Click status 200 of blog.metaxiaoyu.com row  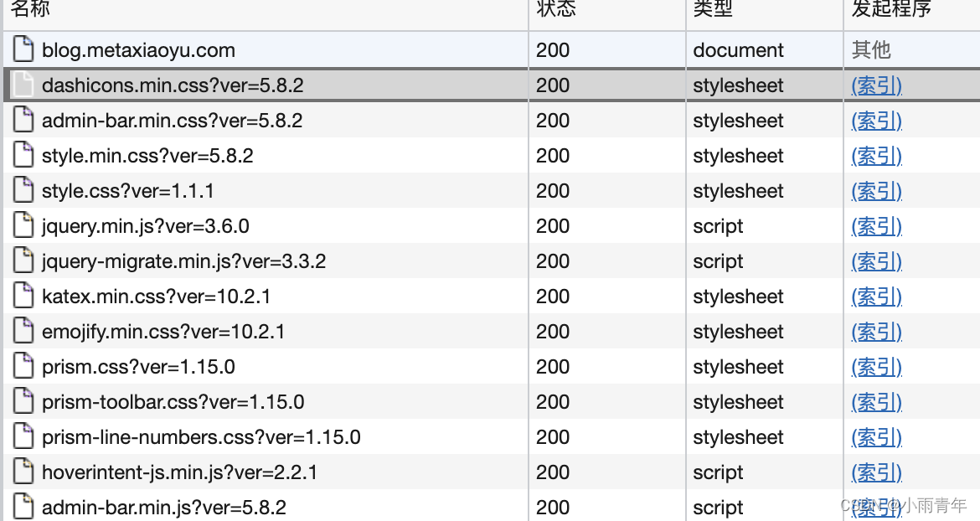click(553, 50)
